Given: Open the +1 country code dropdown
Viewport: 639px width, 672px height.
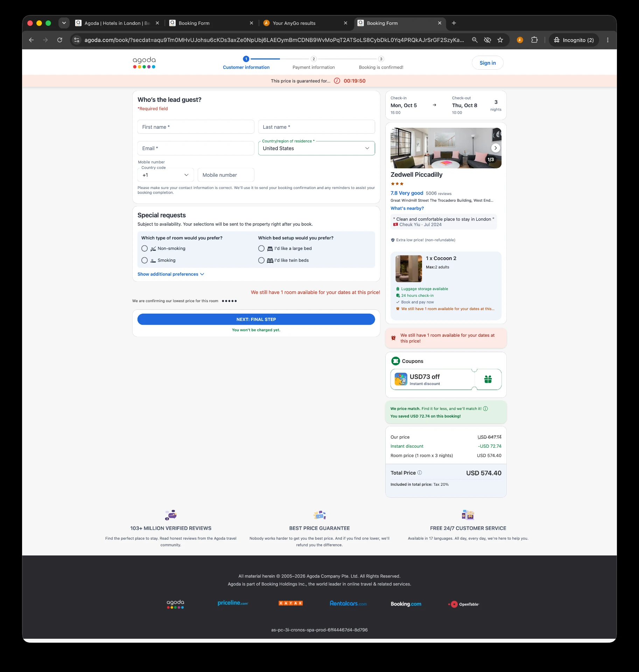Looking at the screenshot, I should pyautogui.click(x=166, y=175).
